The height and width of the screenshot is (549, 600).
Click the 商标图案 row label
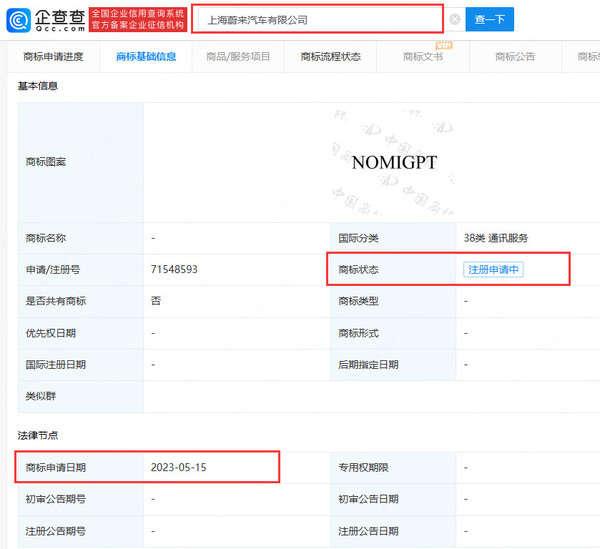click(46, 162)
